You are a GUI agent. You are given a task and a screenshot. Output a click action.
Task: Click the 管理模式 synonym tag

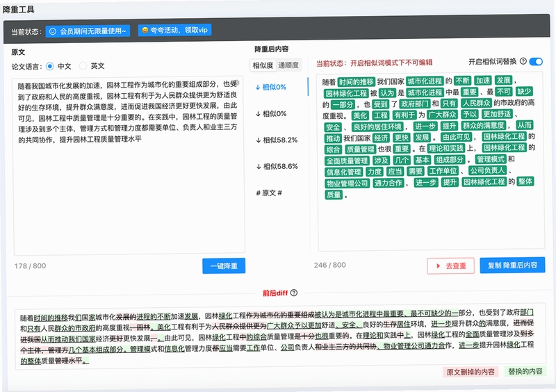491,159
